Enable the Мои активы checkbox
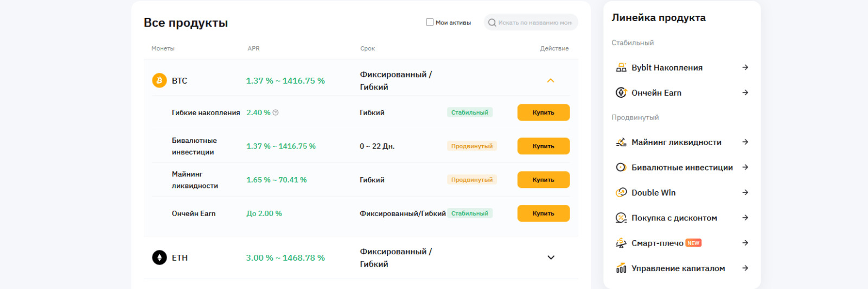 (x=430, y=22)
